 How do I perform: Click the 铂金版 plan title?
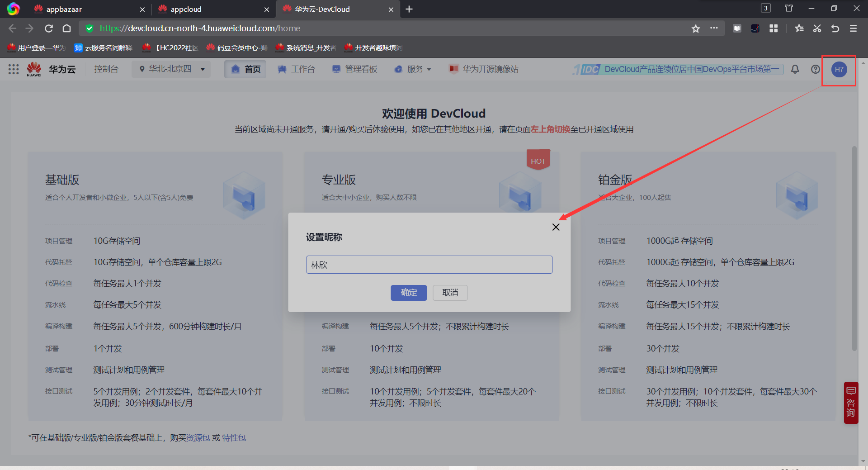pyautogui.click(x=615, y=180)
